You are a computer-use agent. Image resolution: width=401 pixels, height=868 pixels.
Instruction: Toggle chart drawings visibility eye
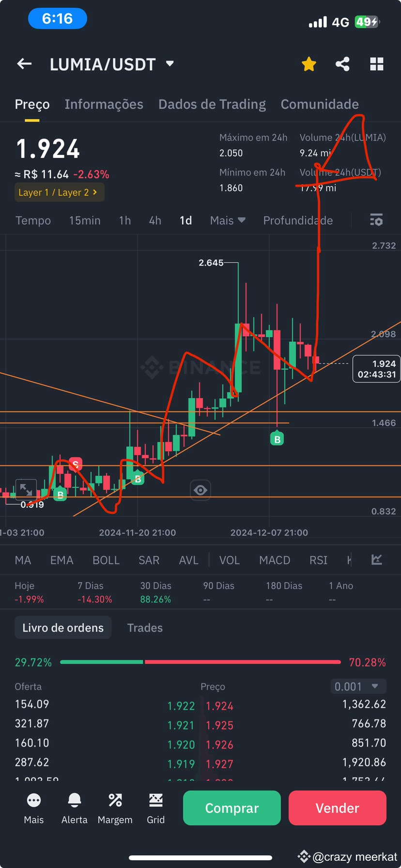[200, 490]
